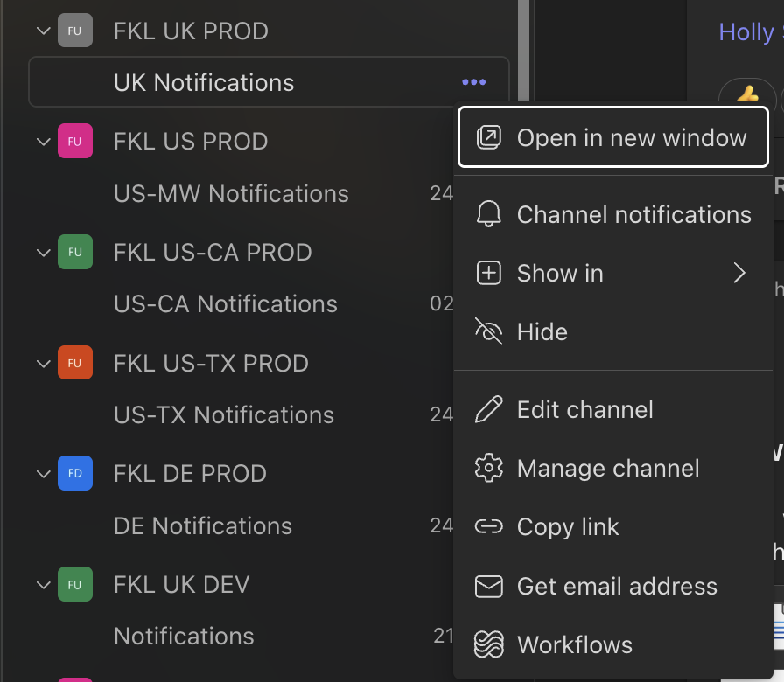
Task: Open the US-MW Notifications channel
Action: tap(231, 193)
